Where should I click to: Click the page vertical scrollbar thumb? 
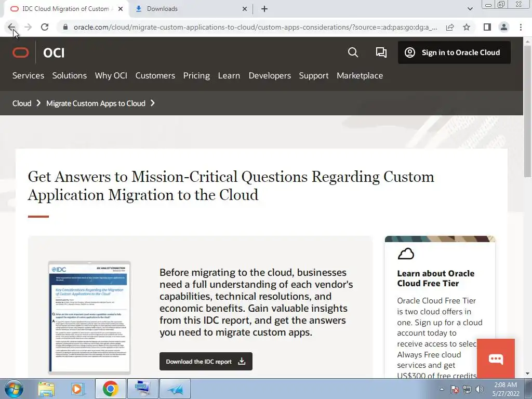point(528,110)
